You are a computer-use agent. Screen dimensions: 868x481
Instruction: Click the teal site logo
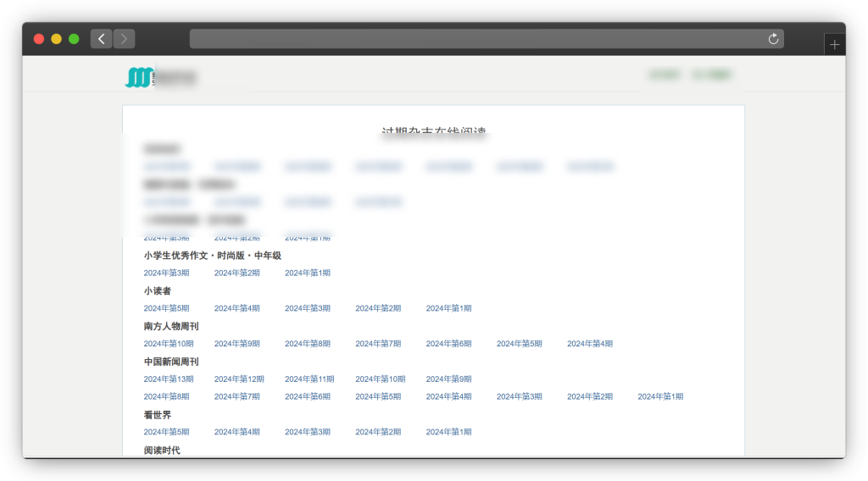(139, 77)
